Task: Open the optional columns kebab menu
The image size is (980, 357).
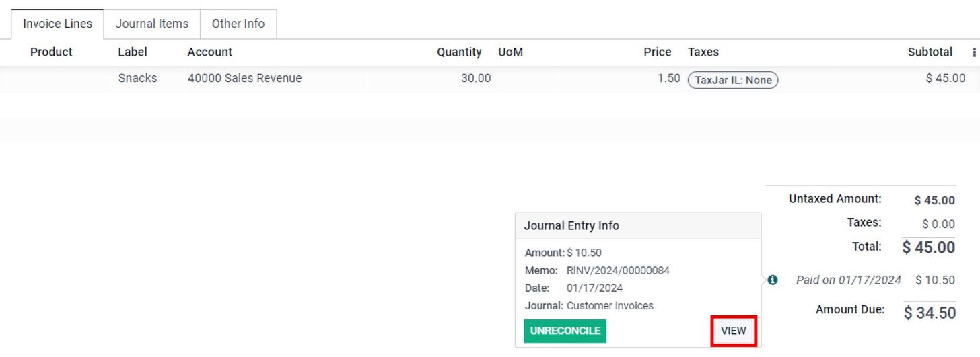Action: (x=974, y=52)
